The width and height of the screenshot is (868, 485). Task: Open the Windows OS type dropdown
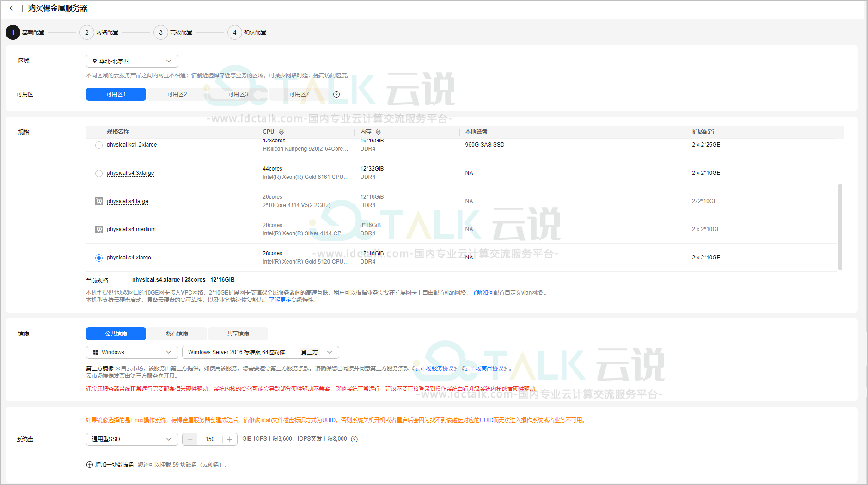(x=132, y=352)
